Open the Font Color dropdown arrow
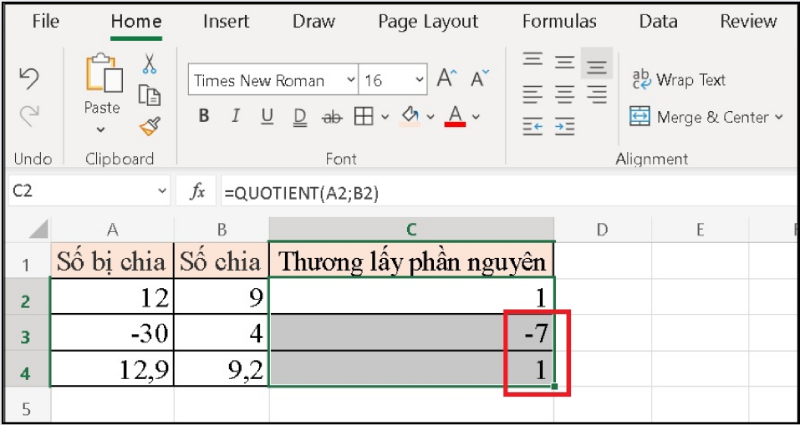 point(476,117)
